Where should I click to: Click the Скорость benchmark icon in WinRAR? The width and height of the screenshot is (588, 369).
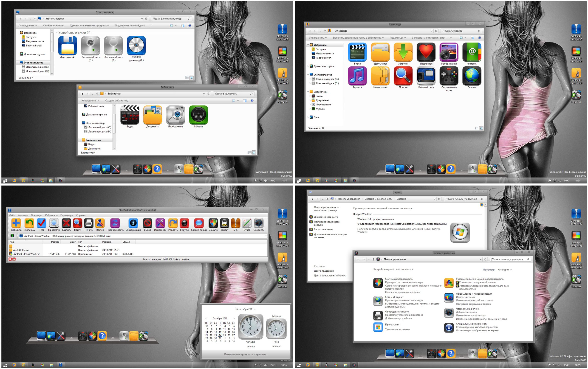258,223
